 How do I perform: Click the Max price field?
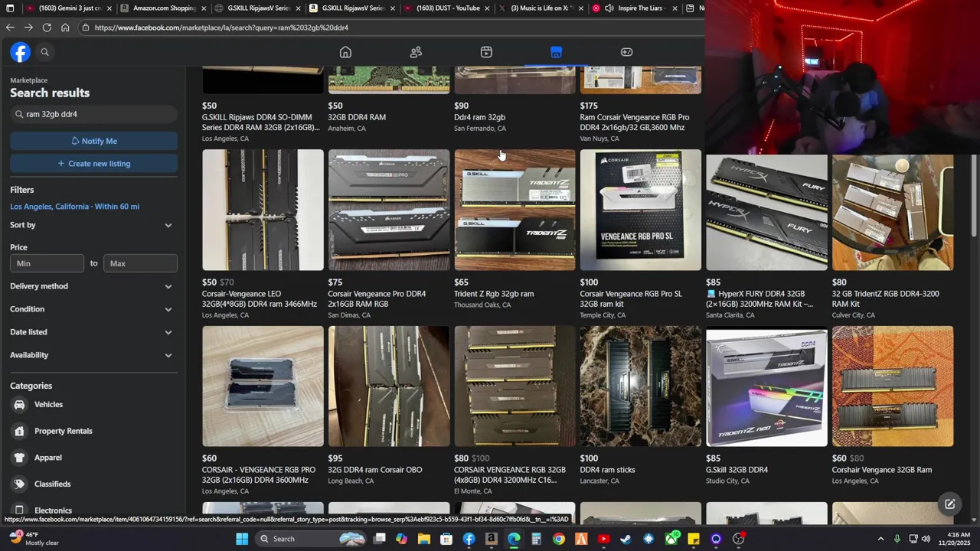click(x=140, y=263)
